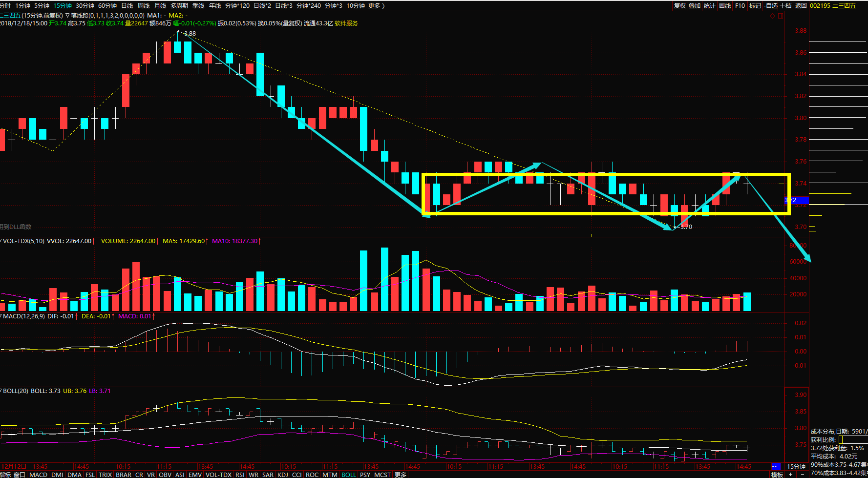Click the 3.88 high price label on chart
The height and width of the screenshot is (478, 868).
click(x=190, y=34)
